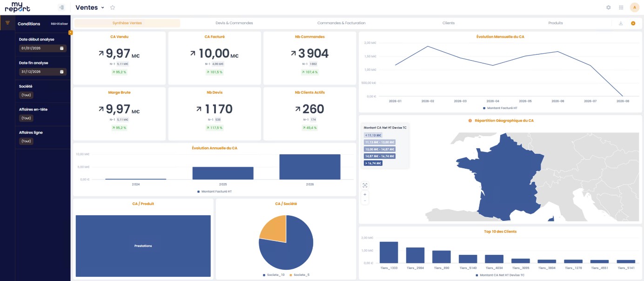644x281 pixels.
Task: Collapse the sidebar with the panel icon
Action: [61, 7]
